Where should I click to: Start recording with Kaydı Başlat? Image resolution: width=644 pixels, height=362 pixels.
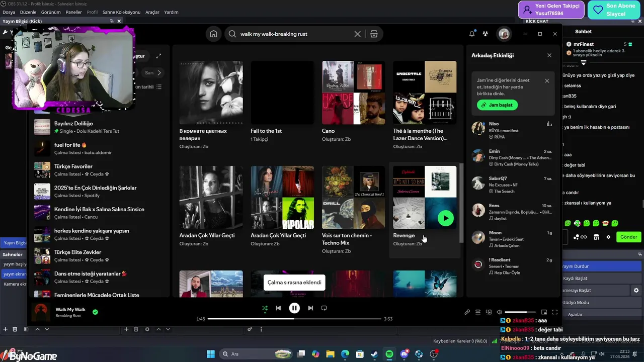[x=601, y=278]
